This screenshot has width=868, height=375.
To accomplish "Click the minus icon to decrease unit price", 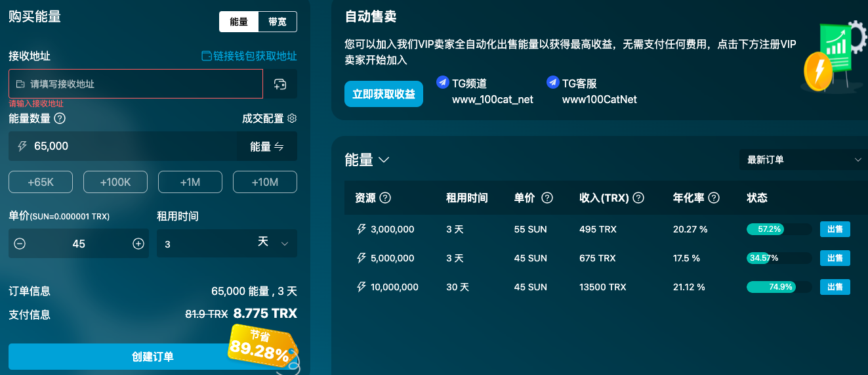I will [x=20, y=244].
